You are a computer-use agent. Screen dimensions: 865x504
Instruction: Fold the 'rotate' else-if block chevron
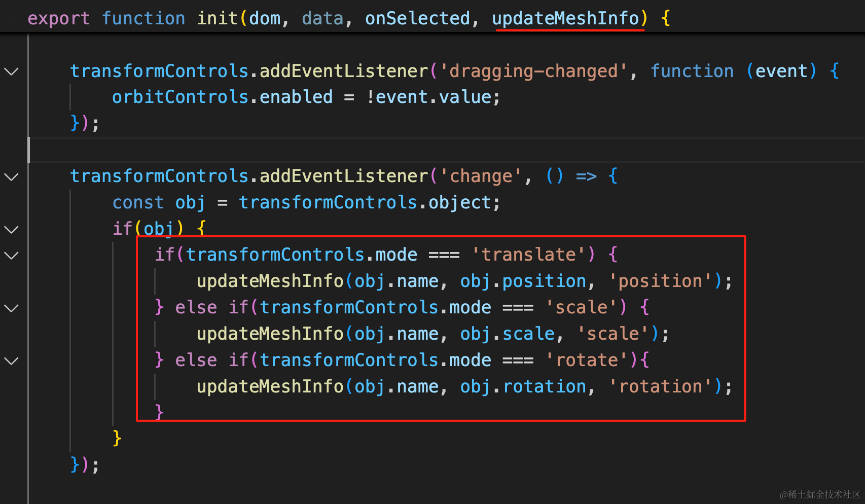point(11,361)
